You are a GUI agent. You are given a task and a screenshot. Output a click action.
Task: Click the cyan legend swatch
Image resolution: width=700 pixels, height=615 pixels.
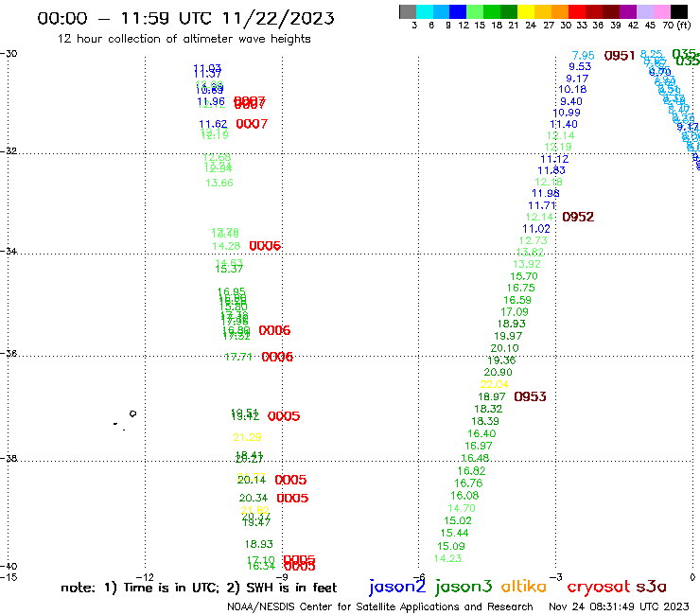click(424, 11)
